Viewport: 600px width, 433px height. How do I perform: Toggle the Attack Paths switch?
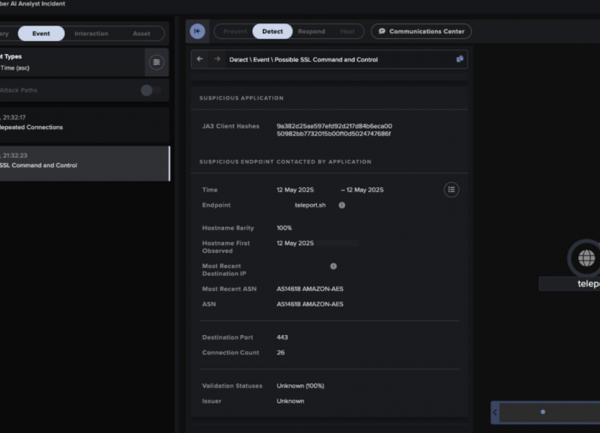click(151, 90)
